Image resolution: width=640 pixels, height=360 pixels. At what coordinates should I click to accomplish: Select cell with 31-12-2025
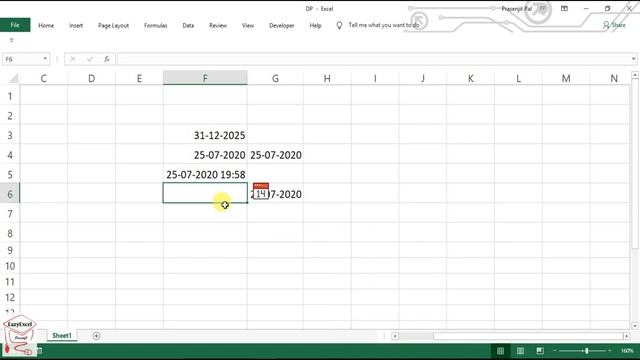(205, 135)
